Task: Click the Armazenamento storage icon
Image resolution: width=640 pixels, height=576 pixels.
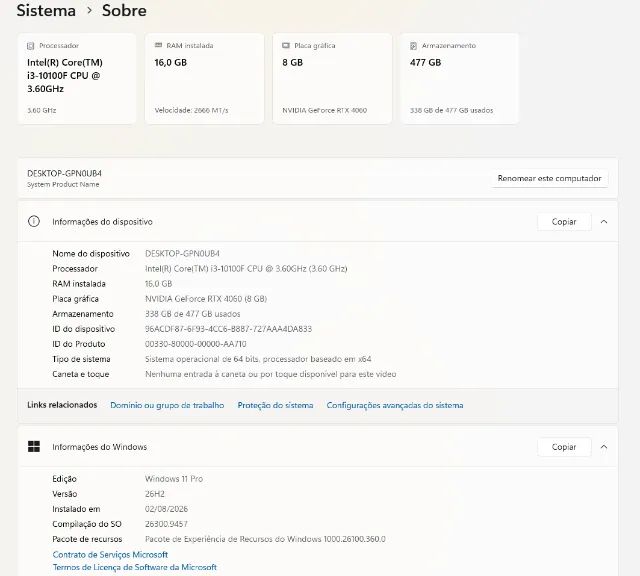Action: click(413, 46)
